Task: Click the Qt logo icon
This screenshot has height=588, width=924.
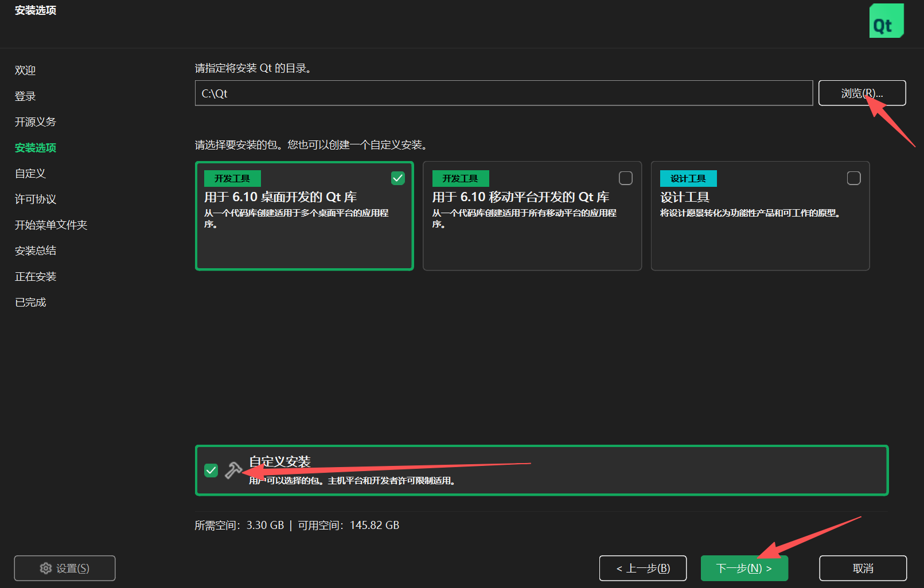Action: (886, 20)
